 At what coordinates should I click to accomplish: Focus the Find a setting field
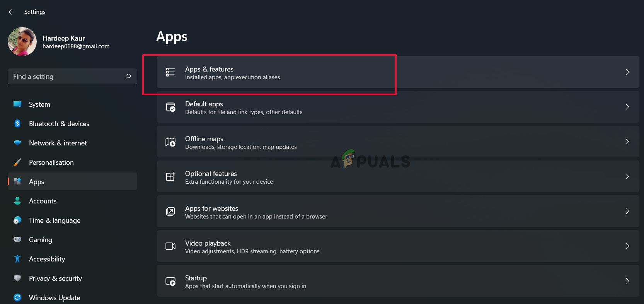pos(66,77)
